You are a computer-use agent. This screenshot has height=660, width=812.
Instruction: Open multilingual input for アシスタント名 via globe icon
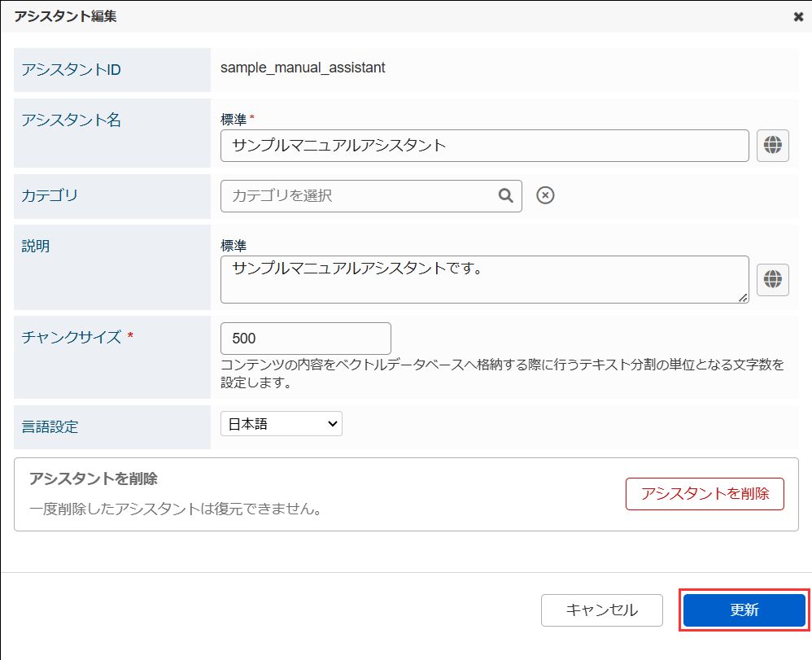pos(773,146)
